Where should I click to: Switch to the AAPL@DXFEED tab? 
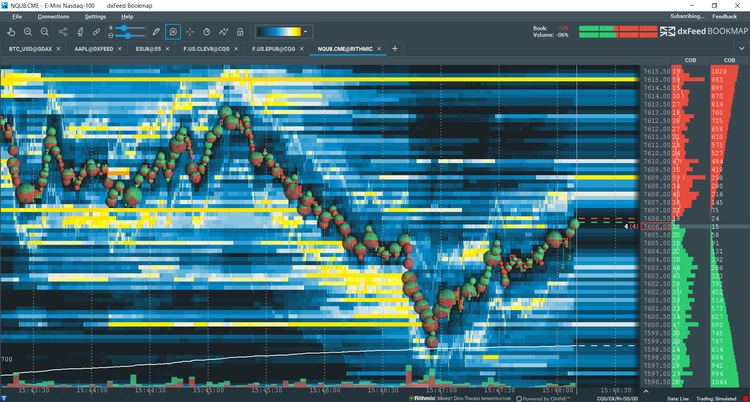[x=94, y=49]
